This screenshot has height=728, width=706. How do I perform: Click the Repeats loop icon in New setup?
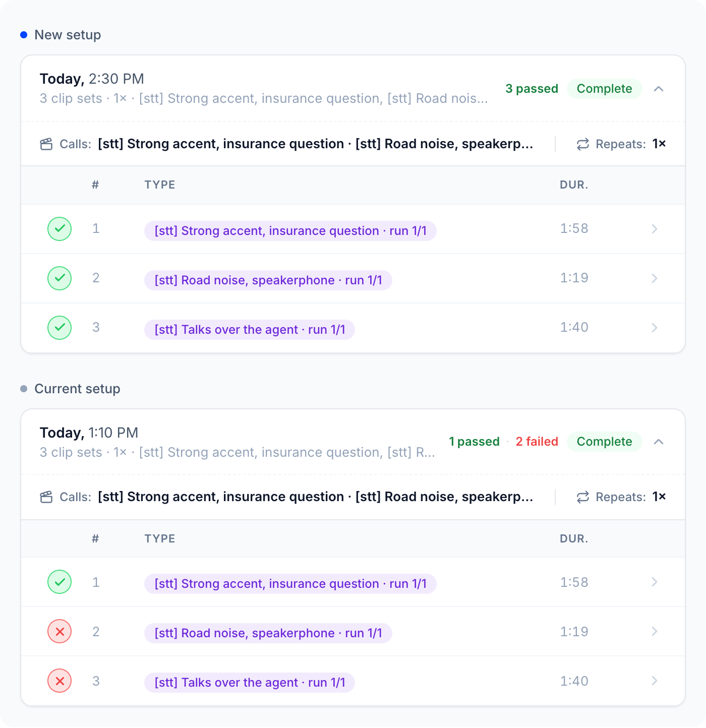[583, 144]
